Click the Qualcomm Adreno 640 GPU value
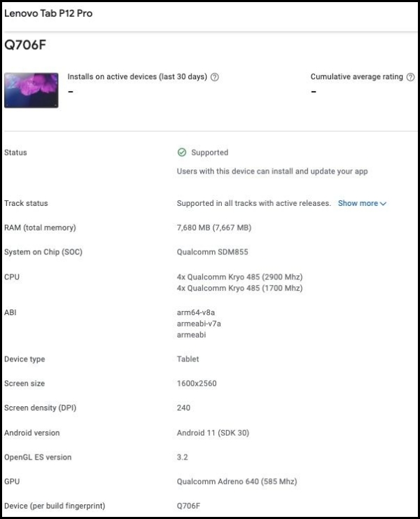This screenshot has height=519, width=420. pyautogui.click(x=237, y=482)
